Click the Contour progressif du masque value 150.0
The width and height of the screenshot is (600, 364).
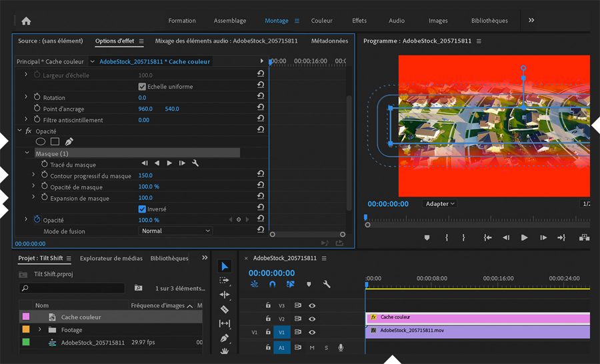point(145,176)
